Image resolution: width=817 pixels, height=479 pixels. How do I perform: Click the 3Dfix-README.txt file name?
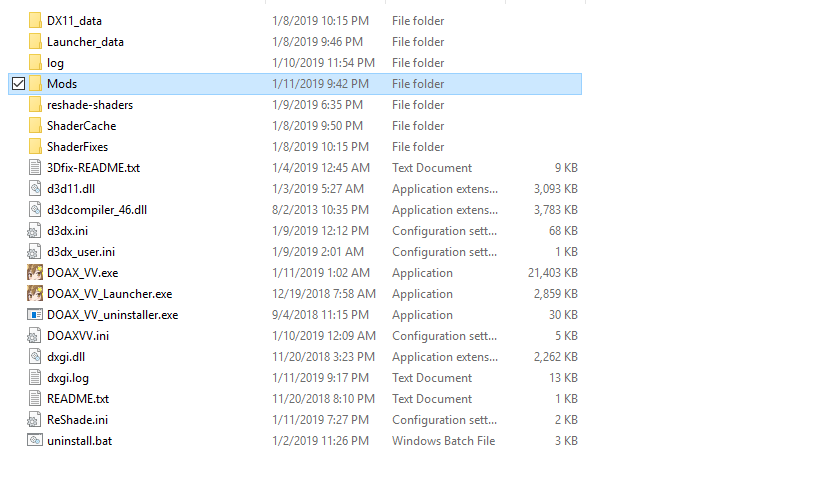94,168
